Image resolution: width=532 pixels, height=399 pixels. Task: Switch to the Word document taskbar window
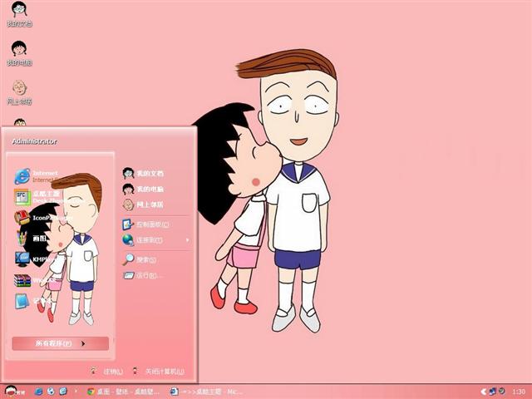click(x=205, y=392)
